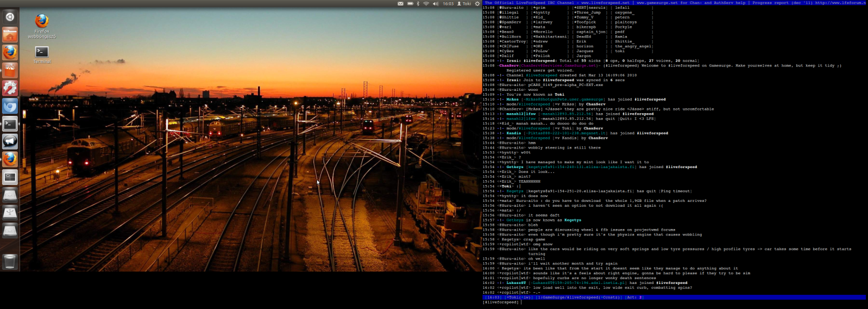868x309 pixels.
Task: Open the Toki user menu
Action: point(464,4)
